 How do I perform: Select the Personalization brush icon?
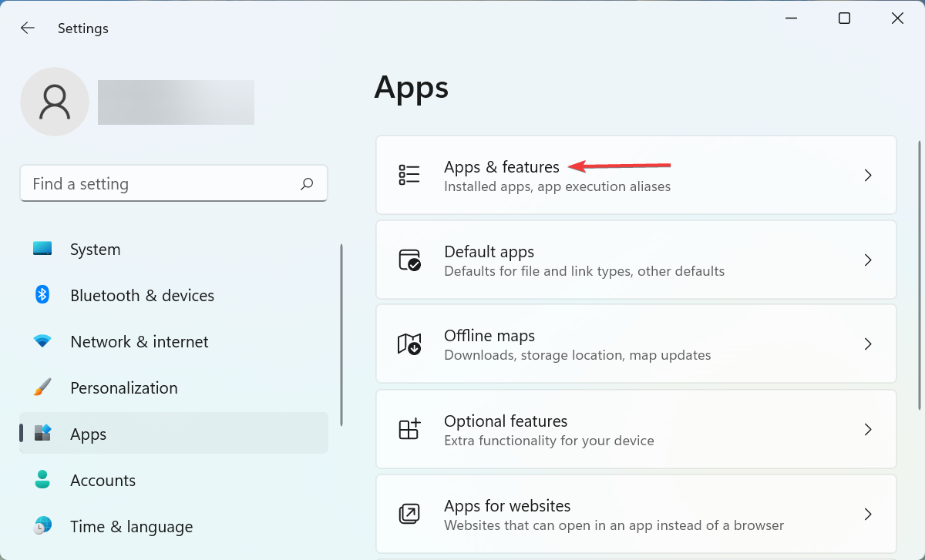42,387
